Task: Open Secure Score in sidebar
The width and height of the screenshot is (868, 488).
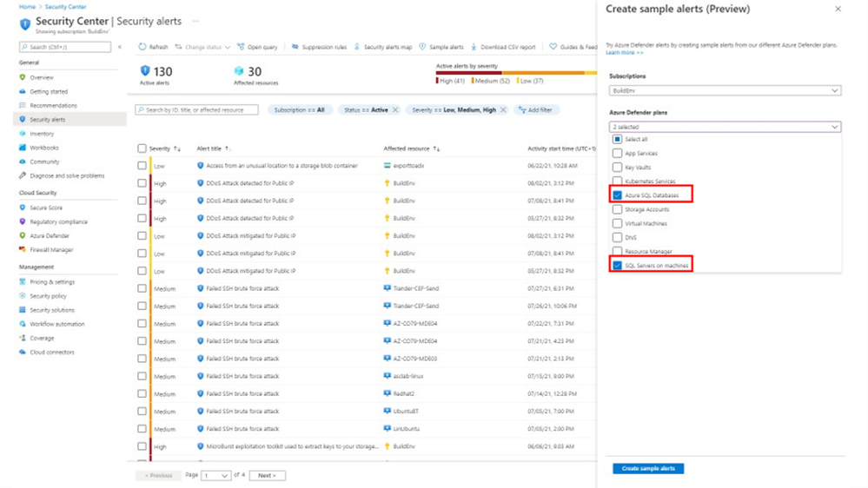Action: coord(46,208)
